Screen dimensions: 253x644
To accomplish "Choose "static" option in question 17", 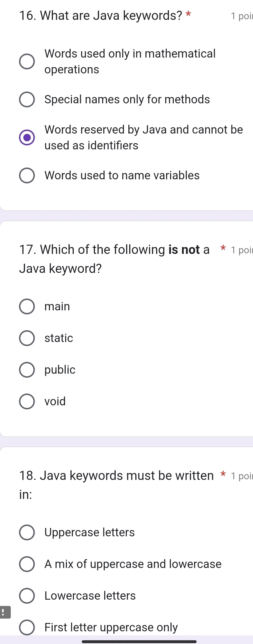I will (27, 338).
